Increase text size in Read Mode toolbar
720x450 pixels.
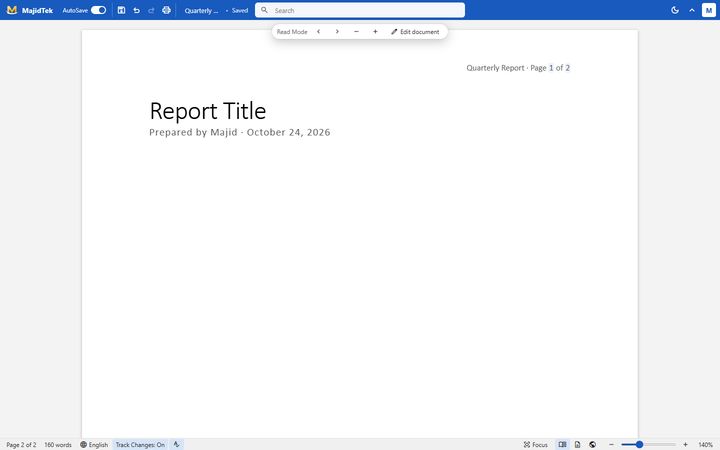coord(375,32)
